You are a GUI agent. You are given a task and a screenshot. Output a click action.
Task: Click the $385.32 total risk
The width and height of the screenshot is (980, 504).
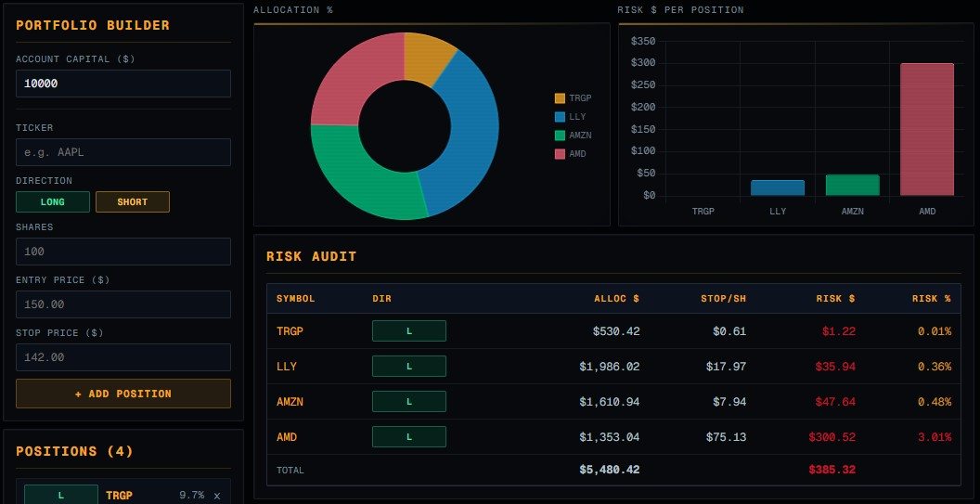pos(832,470)
